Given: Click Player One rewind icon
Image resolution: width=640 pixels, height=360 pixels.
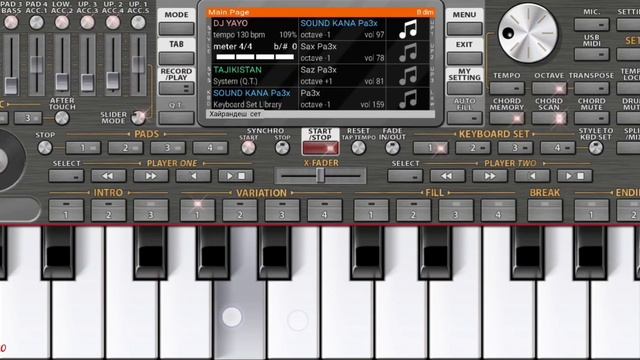Looking at the screenshot, I should [x=108, y=176].
